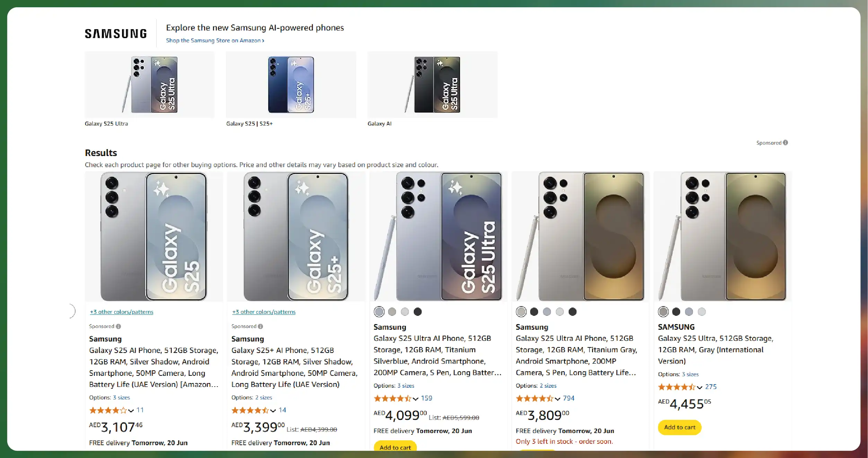
Task: Open Shop the Samsung Store on Amazon link
Action: [215, 41]
